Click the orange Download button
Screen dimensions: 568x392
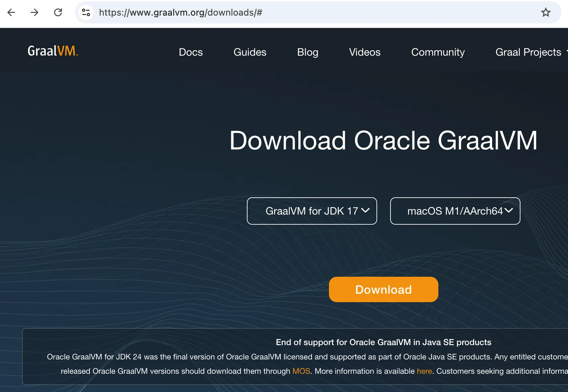click(383, 289)
